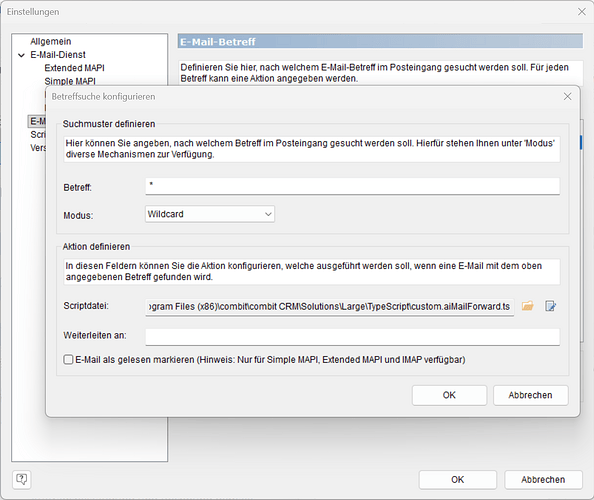Close the Betreffsuche konfigurieren dialog
Screen dimensions: 594x500
point(567,97)
